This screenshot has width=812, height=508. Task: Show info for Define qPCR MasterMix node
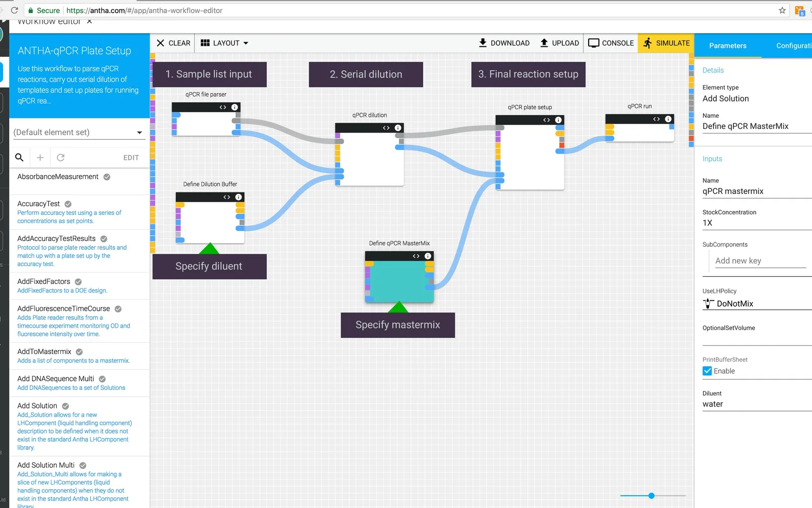point(428,256)
